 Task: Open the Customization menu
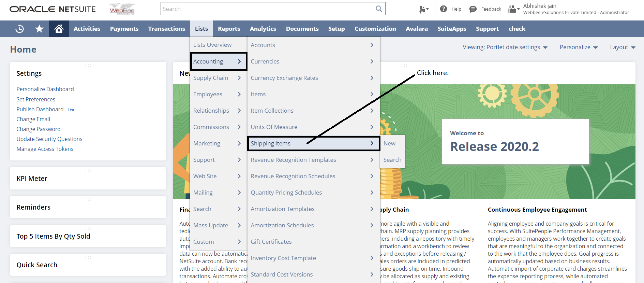pyautogui.click(x=375, y=29)
